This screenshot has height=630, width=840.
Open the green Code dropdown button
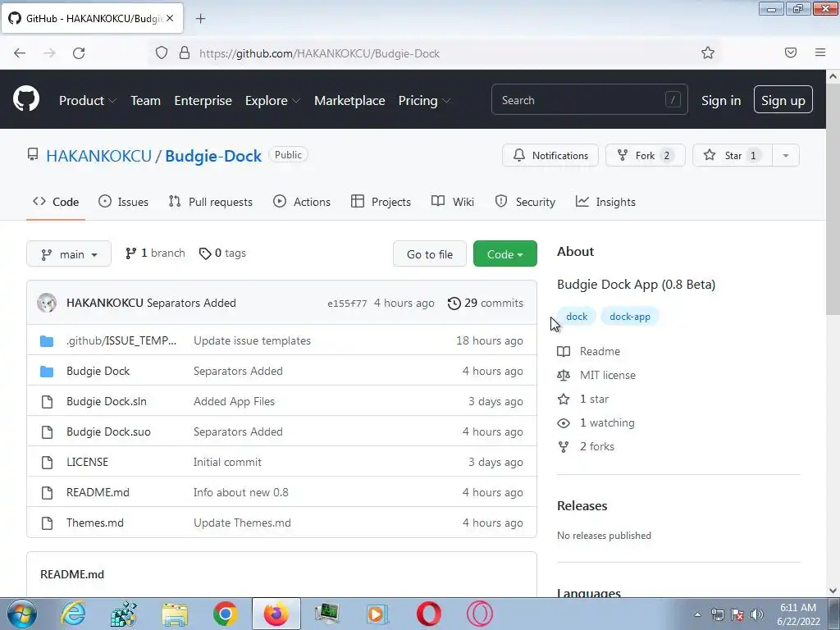coord(505,254)
